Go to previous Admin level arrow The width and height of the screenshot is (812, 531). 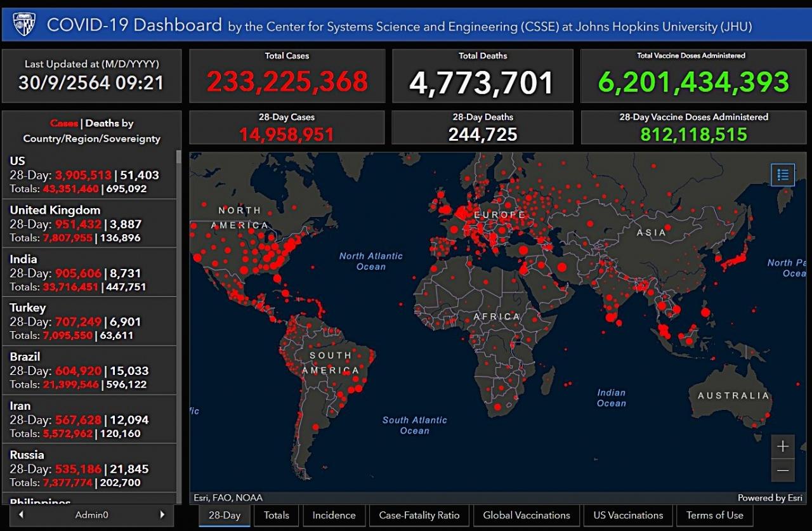[x=21, y=515]
